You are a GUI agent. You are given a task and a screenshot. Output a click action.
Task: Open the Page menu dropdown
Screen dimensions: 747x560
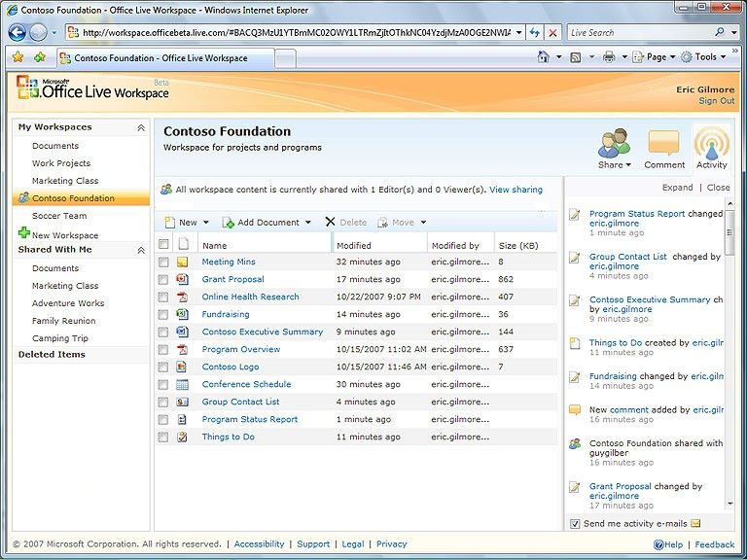tap(673, 57)
